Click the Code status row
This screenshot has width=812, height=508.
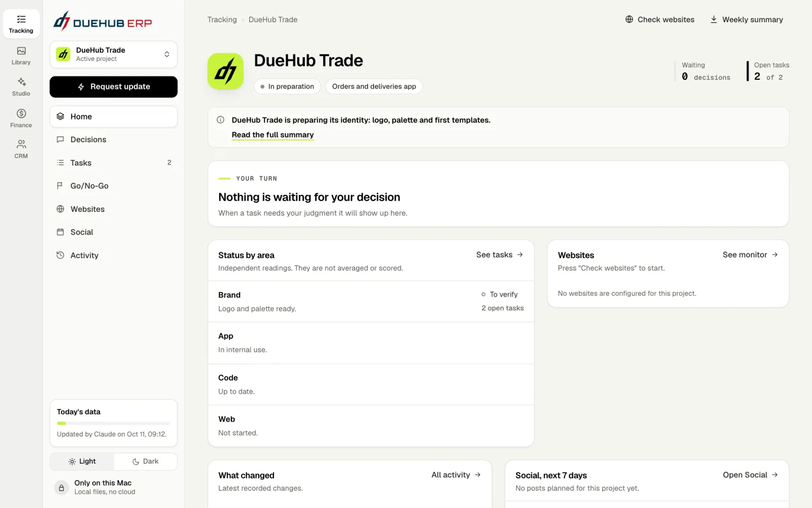coord(371,385)
